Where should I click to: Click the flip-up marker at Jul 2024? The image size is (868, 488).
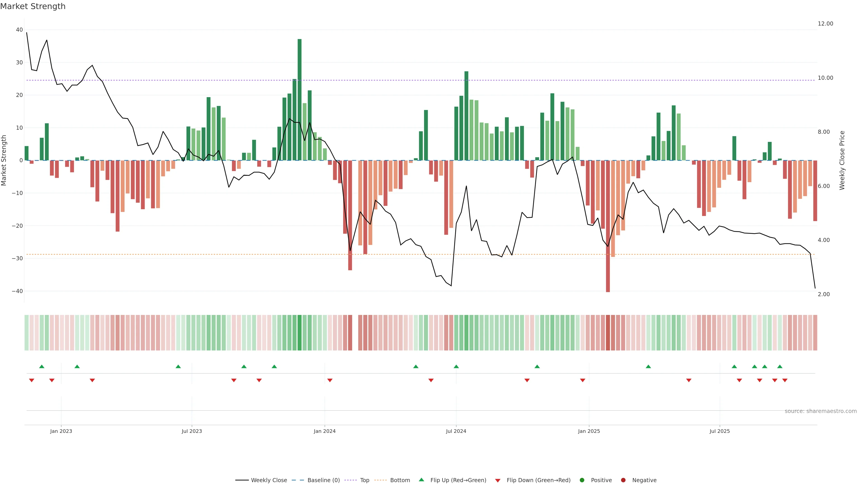tap(456, 366)
